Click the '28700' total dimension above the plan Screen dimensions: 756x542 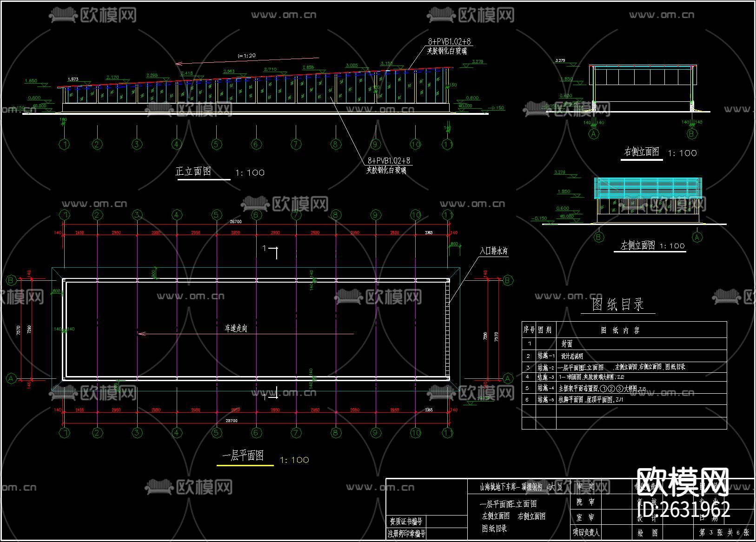point(236,222)
